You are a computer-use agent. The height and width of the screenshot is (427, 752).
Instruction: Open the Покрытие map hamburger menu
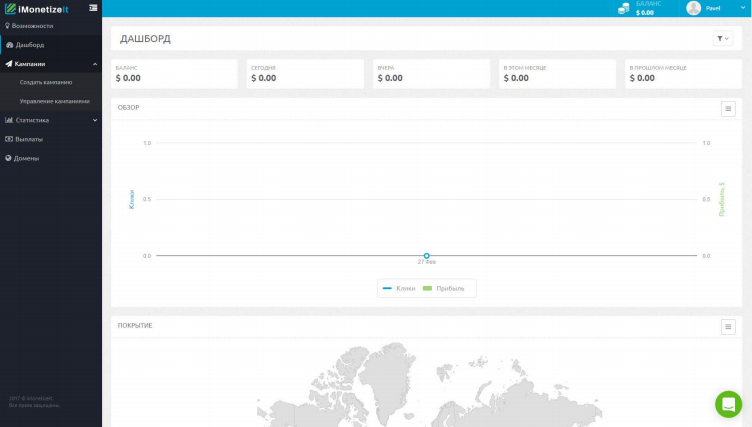click(728, 326)
